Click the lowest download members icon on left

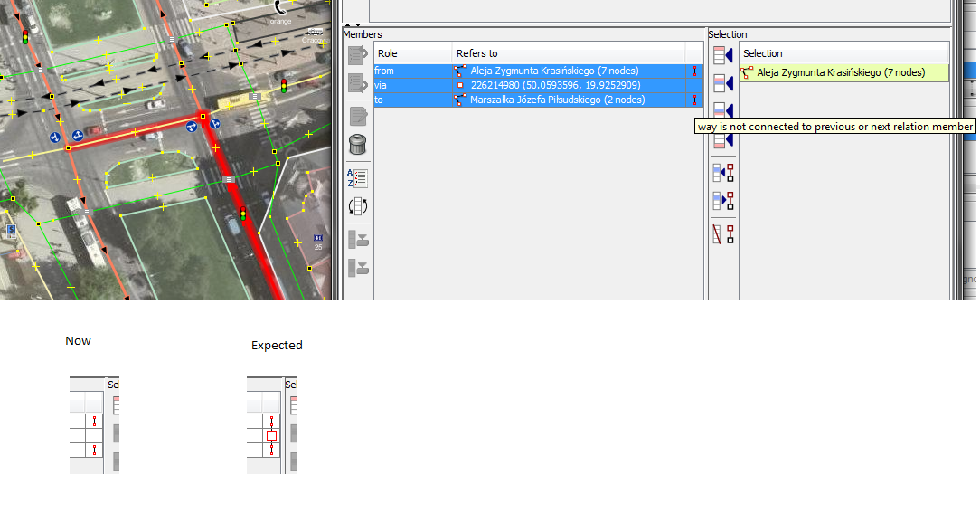pos(358,268)
